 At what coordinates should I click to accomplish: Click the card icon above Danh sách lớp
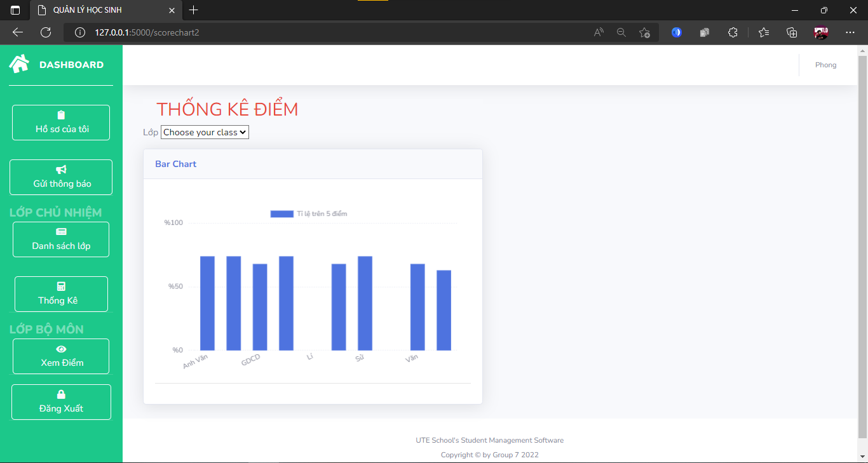(x=60, y=232)
